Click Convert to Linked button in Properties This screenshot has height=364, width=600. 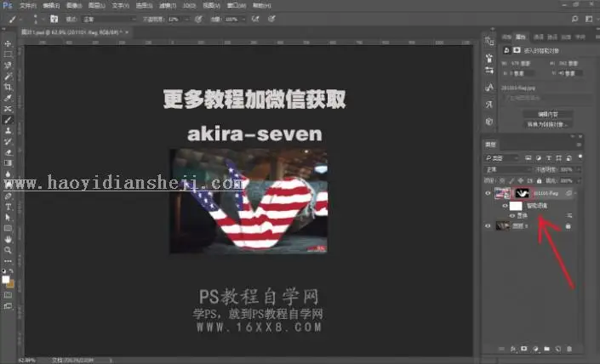(547, 124)
